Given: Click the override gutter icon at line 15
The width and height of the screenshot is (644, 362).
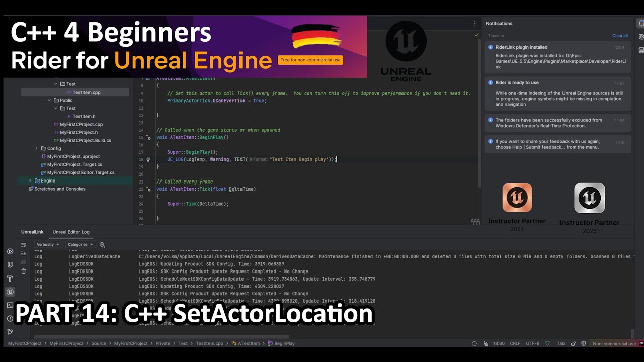Looking at the screenshot, I should [148, 137].
